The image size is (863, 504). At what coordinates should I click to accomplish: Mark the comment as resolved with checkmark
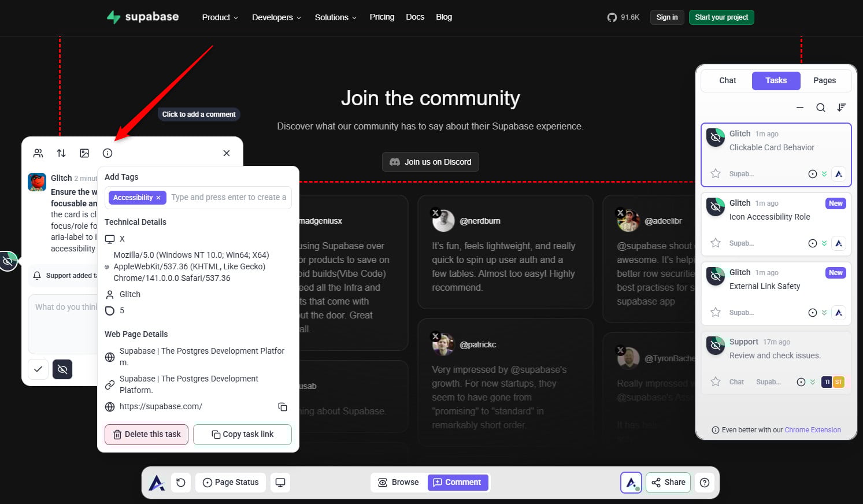[38, 369]
